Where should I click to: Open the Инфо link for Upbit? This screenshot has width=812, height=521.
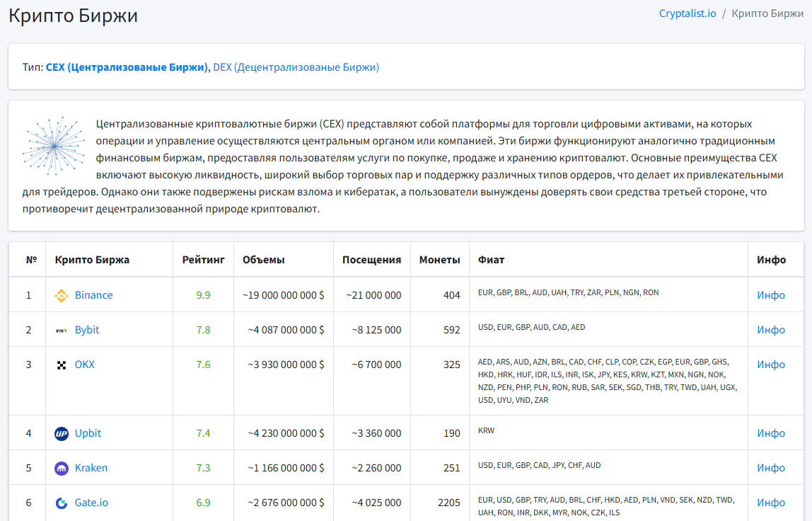pyautogui.click(x=770, y=433)
